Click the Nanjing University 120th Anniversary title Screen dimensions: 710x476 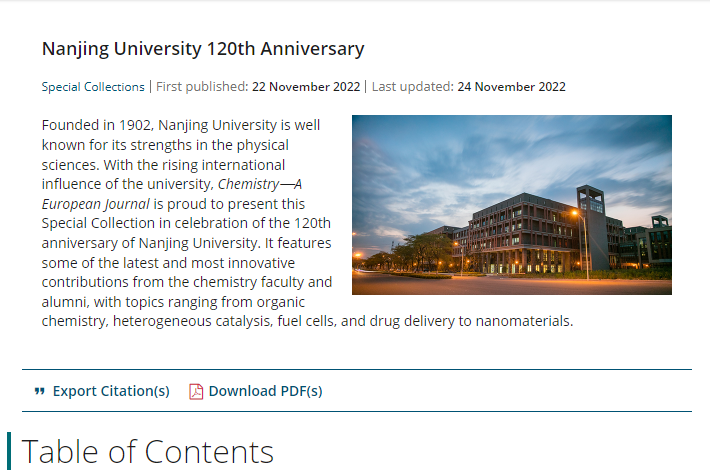(203, 48)
